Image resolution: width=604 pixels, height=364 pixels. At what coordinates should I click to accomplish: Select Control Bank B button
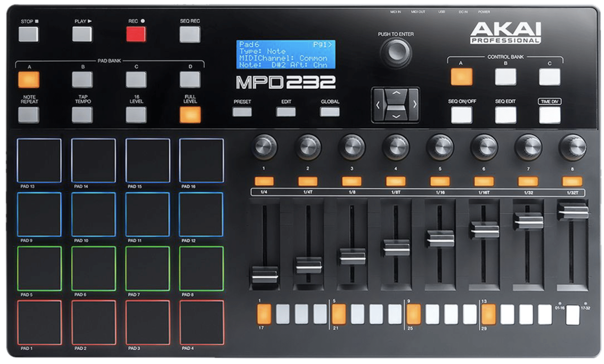coord(505,77)
